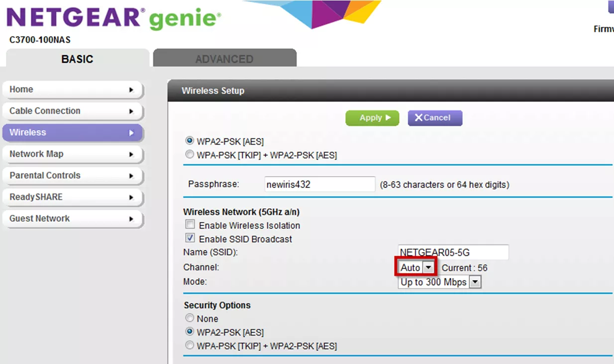This screenshot has width=614, height=364.
Task: Select lower WPA2-PSK [AES] security option
Action: [190, 332]
